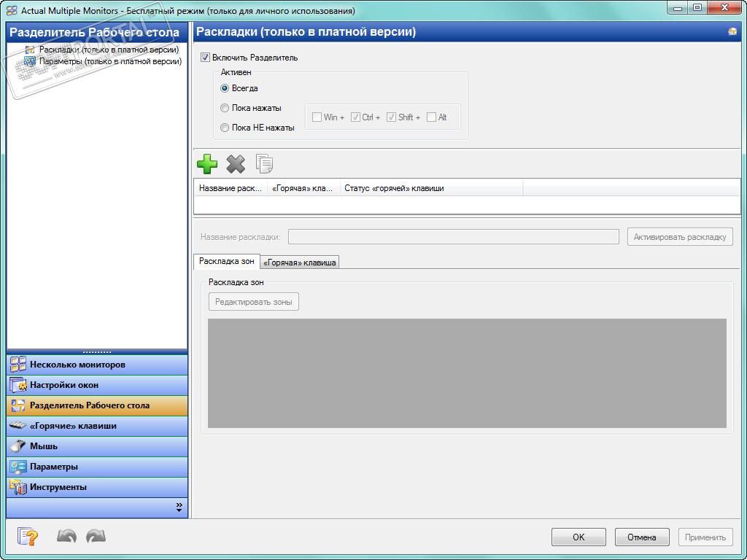The height and width of the screenshot is (560, 747).
Task: Open the help question mark icon
Action: 28,537
